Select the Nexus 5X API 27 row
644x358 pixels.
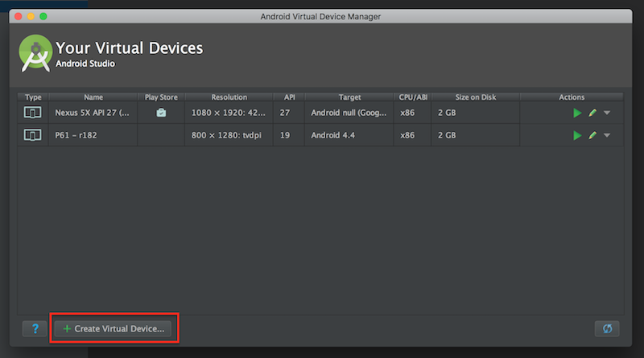pyautogui.click(x=320, y=113)
